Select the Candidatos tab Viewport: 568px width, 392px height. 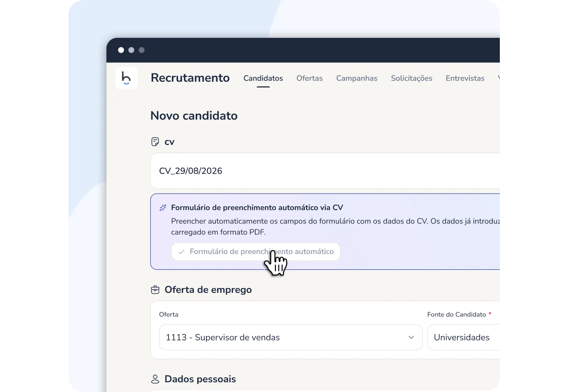point(263,78)
